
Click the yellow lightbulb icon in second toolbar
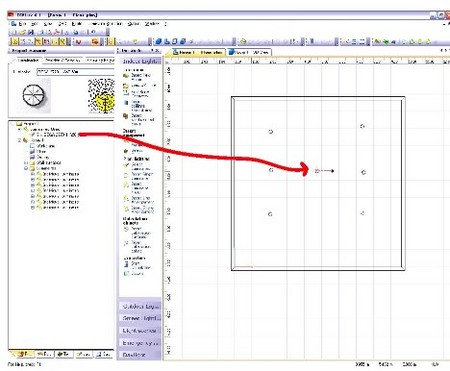tap(135, 42)
